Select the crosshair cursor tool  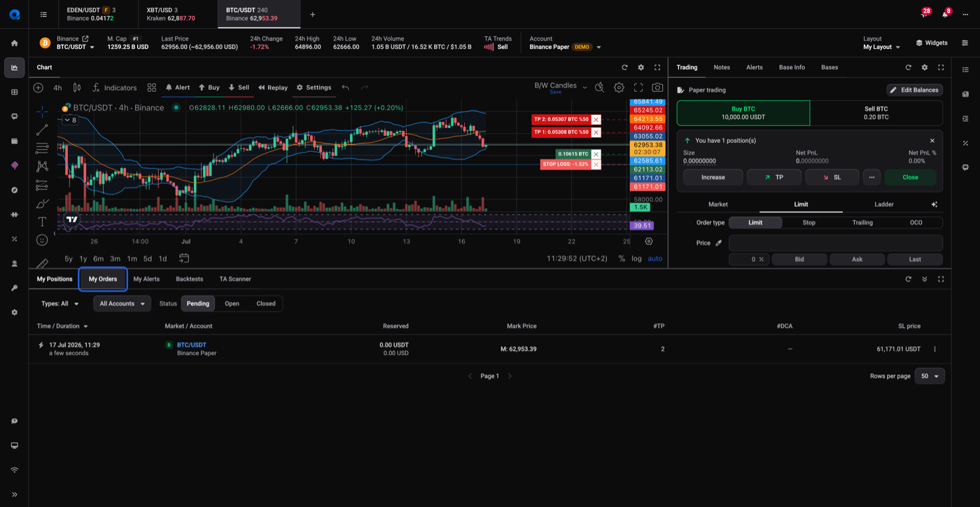[42, 111]
